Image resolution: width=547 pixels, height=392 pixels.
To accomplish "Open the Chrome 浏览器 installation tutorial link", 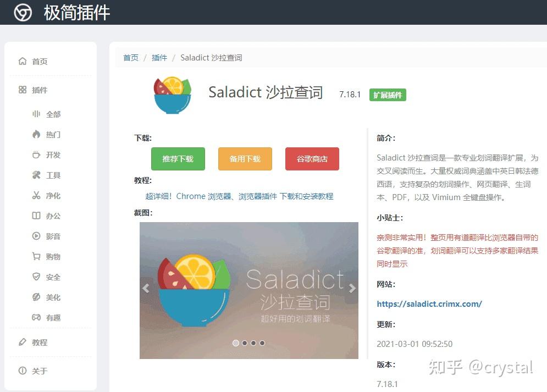I will [x=239, y=196].
